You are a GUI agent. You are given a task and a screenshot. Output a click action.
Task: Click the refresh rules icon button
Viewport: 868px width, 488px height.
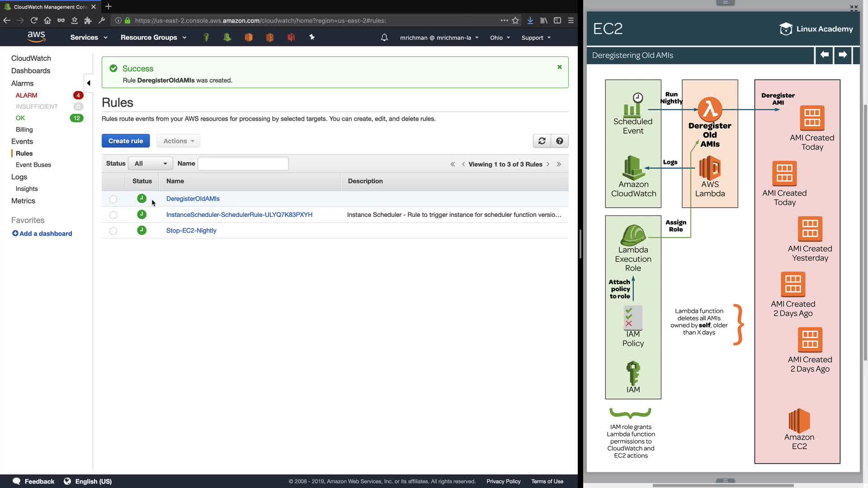pyautogui.click(x=542, y=141)
